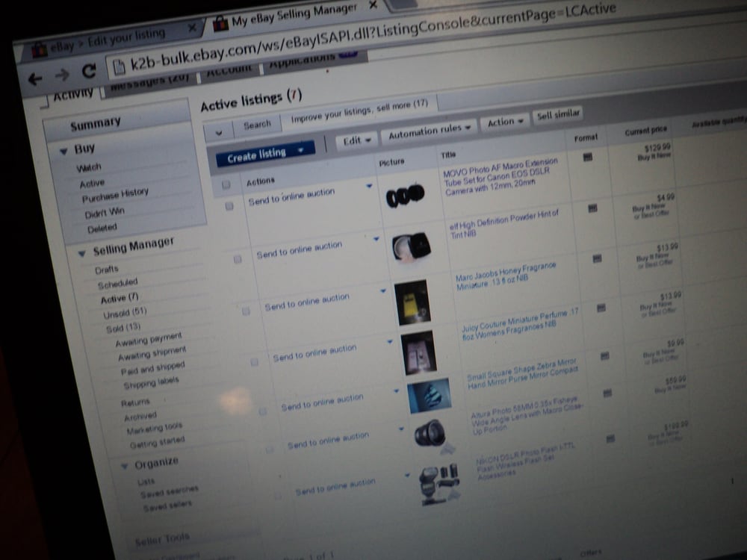The width and height of the screenshot is (747, 560).
Task: Open Scheduled listings link
Action: [117, 284]
